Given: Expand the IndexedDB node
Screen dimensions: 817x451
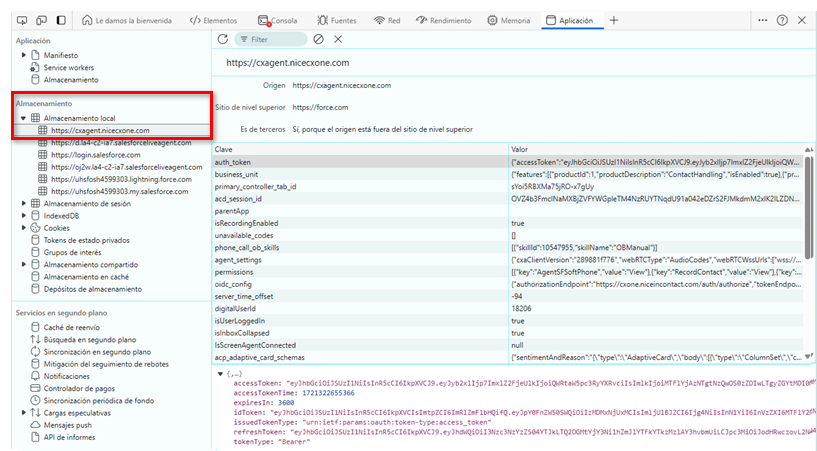Looking at the screenshot, I should 23,216.
